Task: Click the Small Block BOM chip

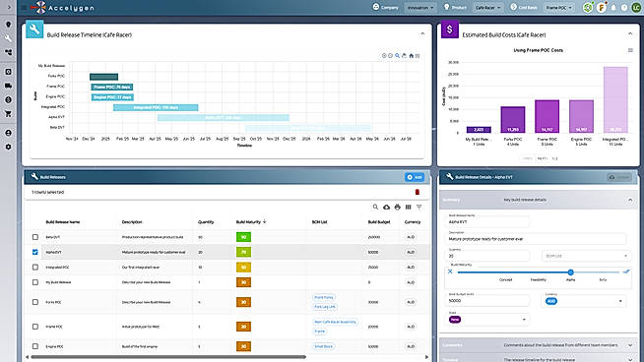Action: tap(324, 346)
